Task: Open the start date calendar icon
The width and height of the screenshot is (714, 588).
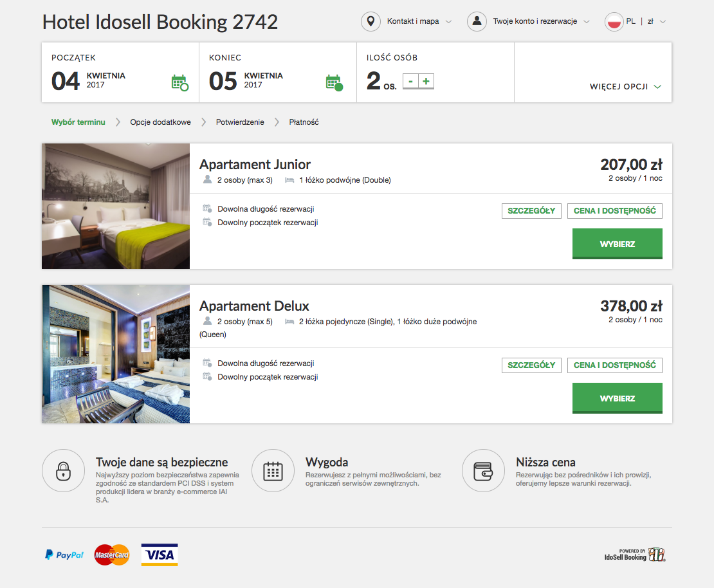Action: (x=180, y=83)
